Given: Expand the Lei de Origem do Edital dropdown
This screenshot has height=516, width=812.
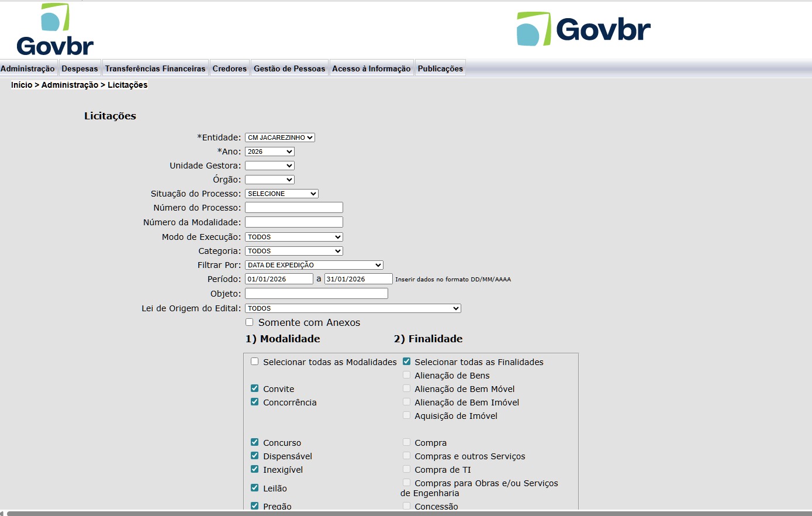Looking at the screenshot, I should click(353, 308).
